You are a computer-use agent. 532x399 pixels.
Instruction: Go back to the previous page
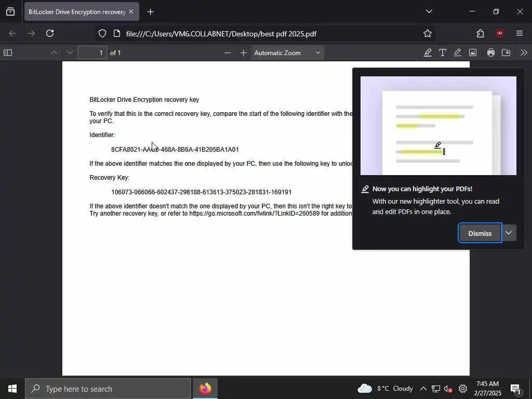12,33
